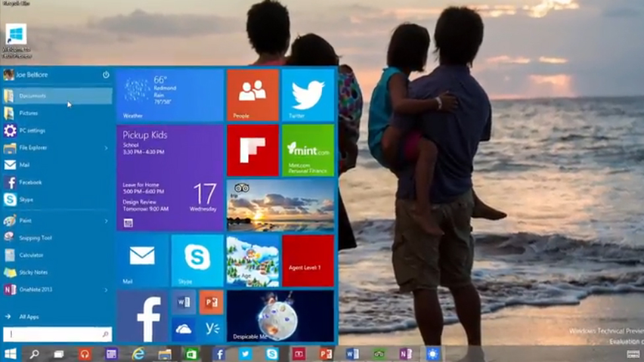This screenshot has width=644, height=362.
Task: Open the purple app icon in taskbar
Action: 112,354
